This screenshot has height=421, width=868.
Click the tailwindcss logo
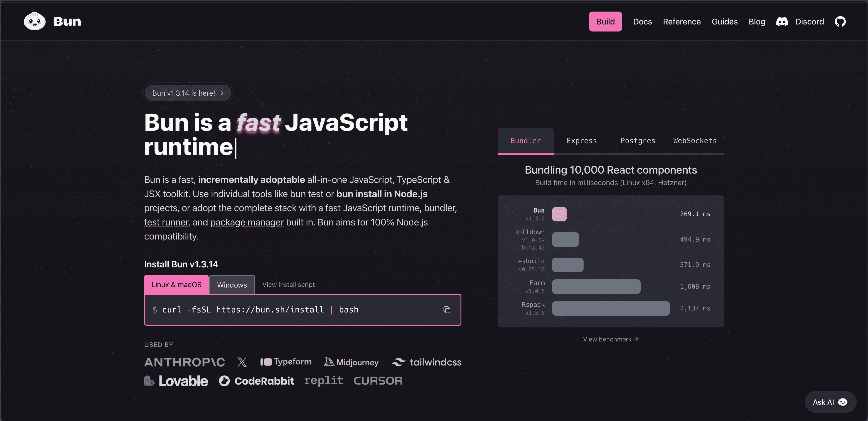426,362
